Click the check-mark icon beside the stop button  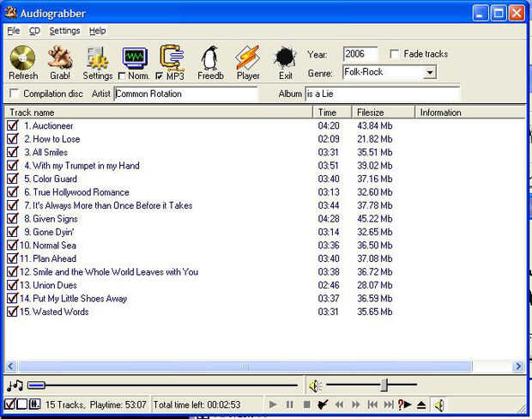[x=323, y=404]
